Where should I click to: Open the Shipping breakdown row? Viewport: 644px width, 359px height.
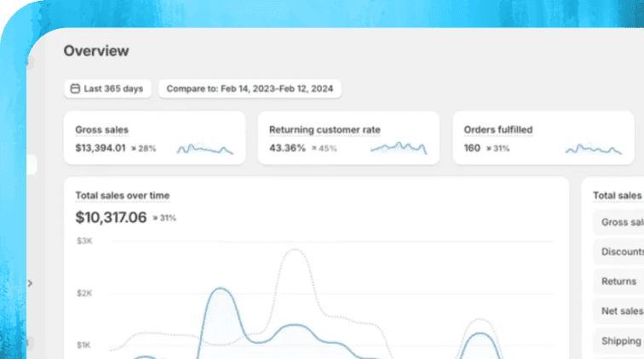coord(621,341)
